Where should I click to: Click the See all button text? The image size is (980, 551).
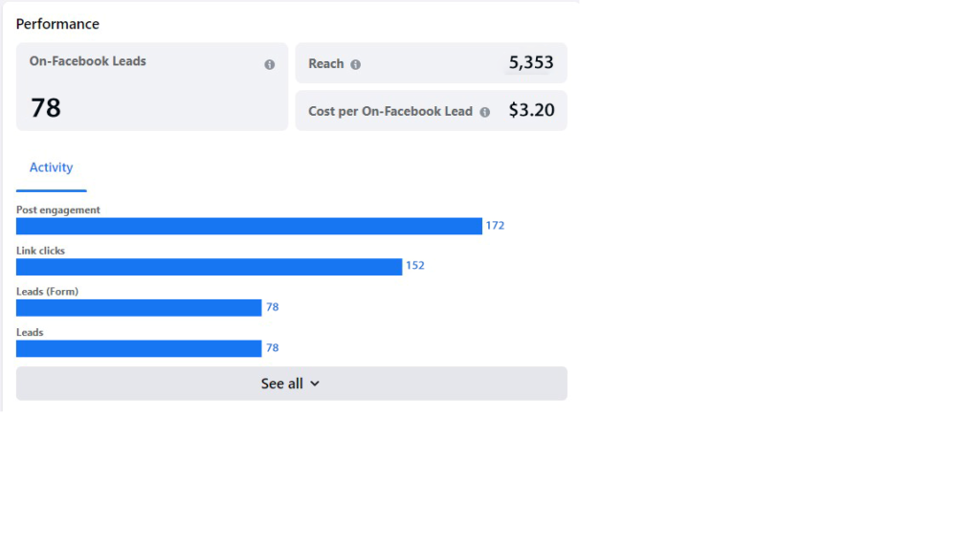tap(281, 384)
